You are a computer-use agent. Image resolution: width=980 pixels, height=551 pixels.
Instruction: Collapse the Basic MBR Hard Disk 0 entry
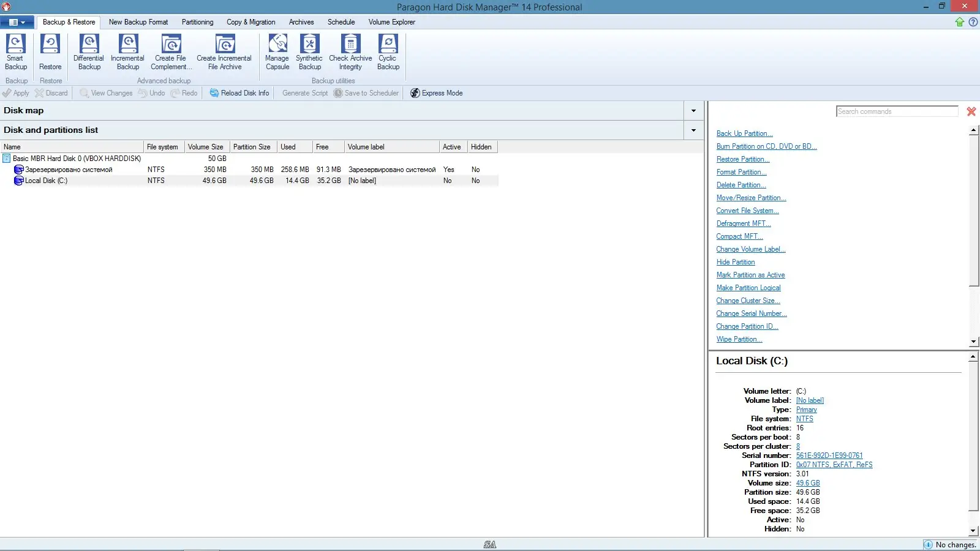[5, 158]
